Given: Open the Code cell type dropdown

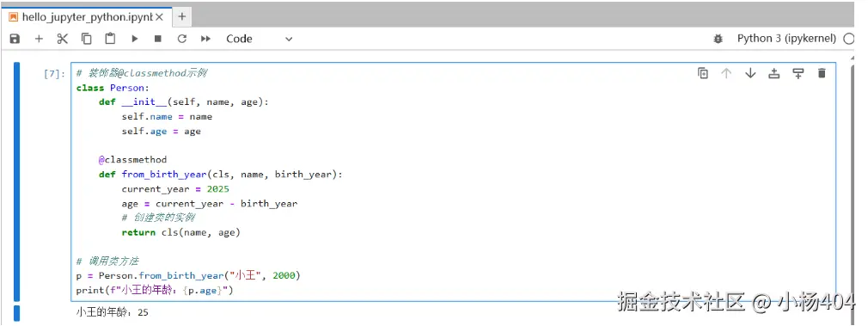Looking at the screenshot, I should pyautogui.click(x=259, y=39).
